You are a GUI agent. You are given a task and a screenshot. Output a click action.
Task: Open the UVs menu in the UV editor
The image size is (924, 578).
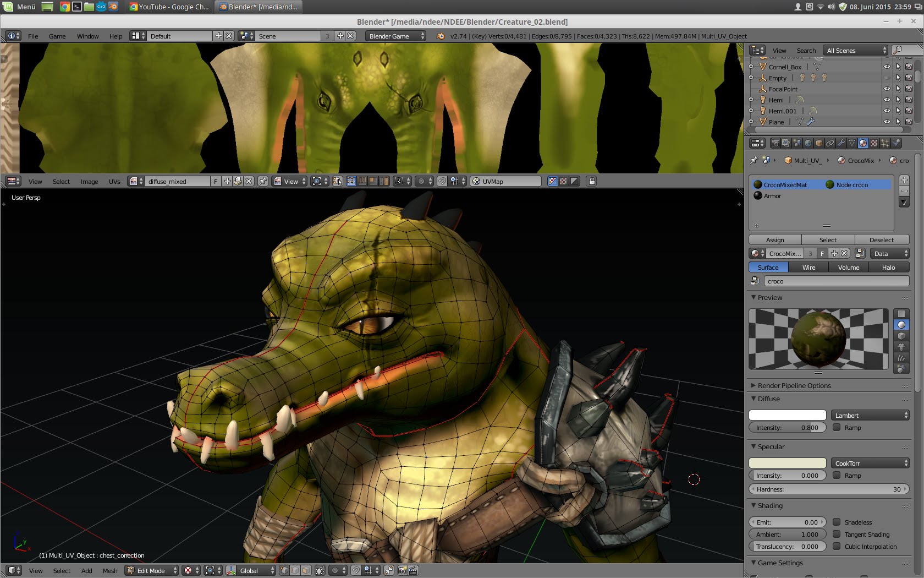pyautogui.click(x=114, y=181)
